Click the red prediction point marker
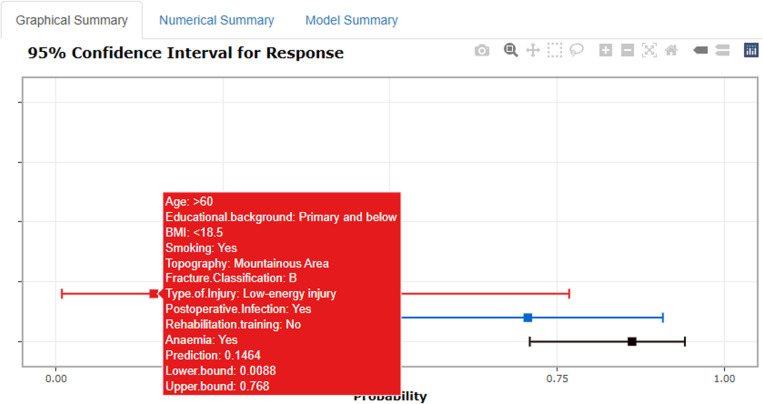The height and width of the screenshot is (404, 763). pos(154,294)
